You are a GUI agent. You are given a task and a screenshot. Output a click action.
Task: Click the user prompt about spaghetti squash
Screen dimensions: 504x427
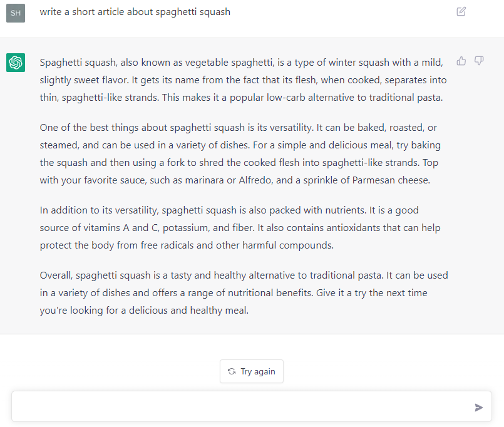click(x=135, y=12)
